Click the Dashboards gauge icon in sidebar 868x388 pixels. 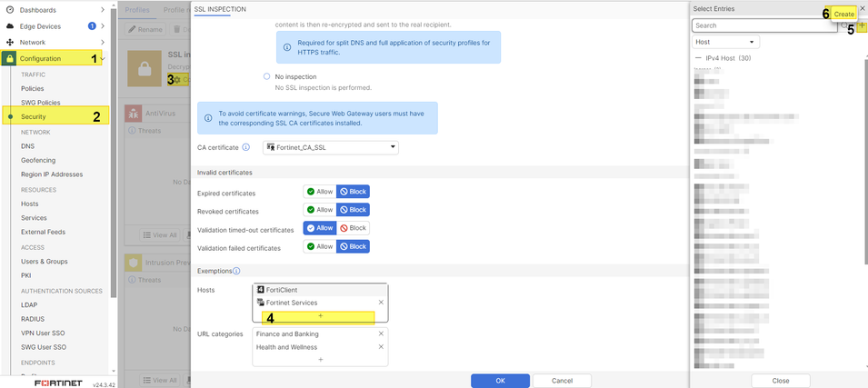[x=10, y=9]
